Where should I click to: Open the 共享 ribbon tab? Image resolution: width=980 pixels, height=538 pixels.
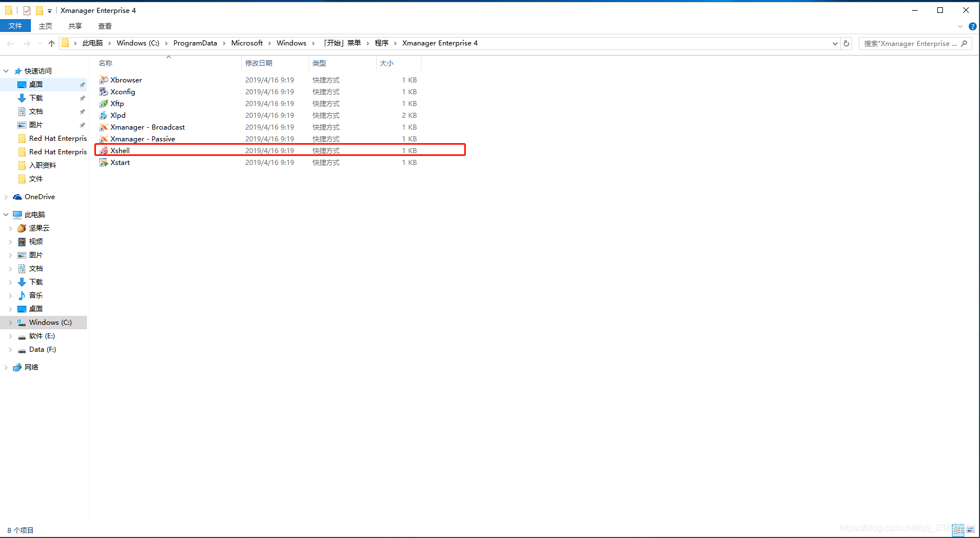coord(75,26)
